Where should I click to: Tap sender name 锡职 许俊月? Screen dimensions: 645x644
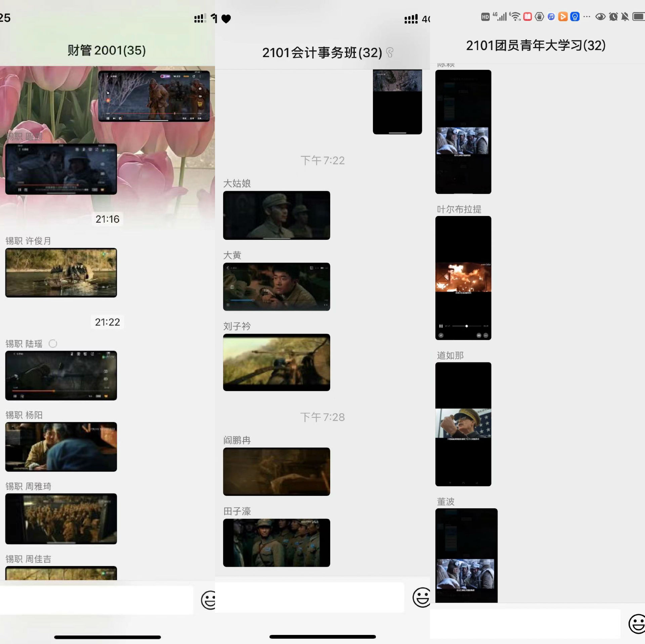coord(28,241)
